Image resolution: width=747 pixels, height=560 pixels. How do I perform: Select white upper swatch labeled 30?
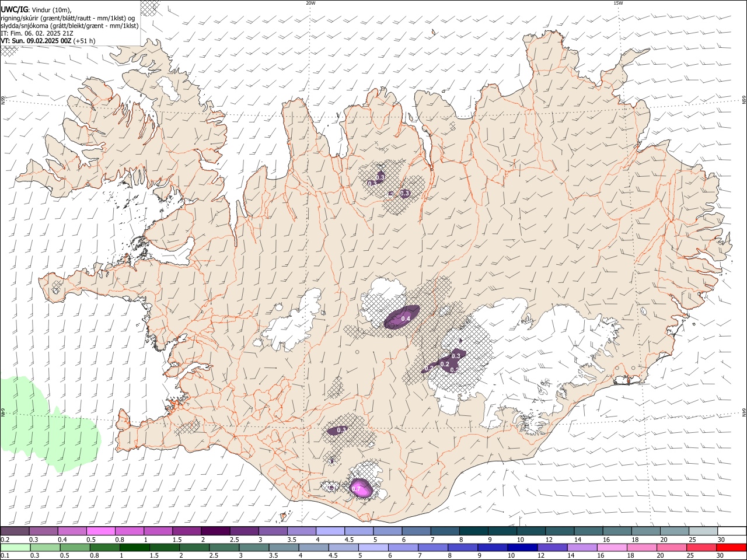click(732, 531)
